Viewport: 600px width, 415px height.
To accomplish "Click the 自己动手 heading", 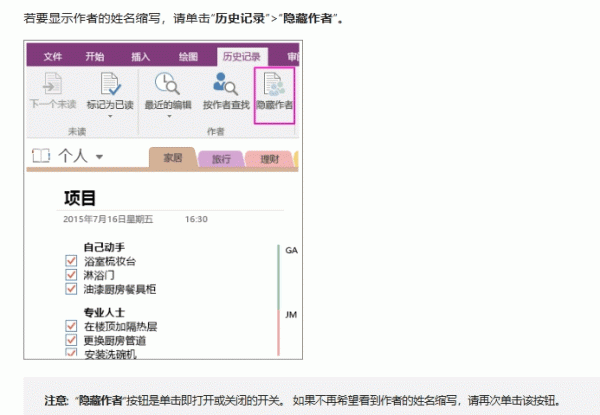I will pyautogui.click(x=104, y=247).
